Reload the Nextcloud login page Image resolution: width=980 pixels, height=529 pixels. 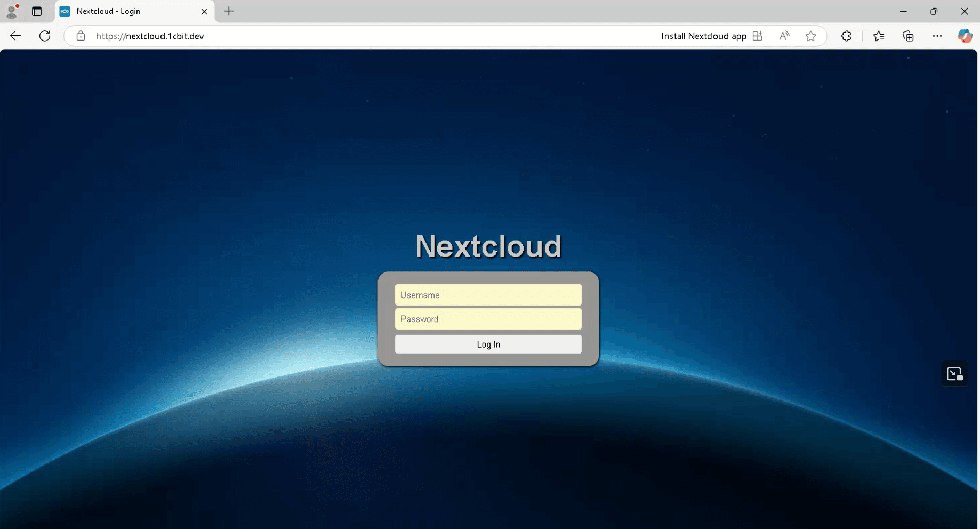point(45,36)
